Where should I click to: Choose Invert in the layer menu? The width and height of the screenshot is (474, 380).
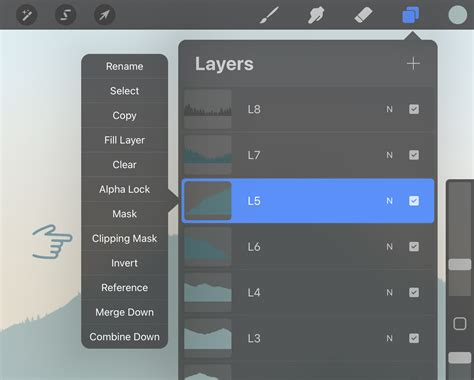tap(124, 263)
